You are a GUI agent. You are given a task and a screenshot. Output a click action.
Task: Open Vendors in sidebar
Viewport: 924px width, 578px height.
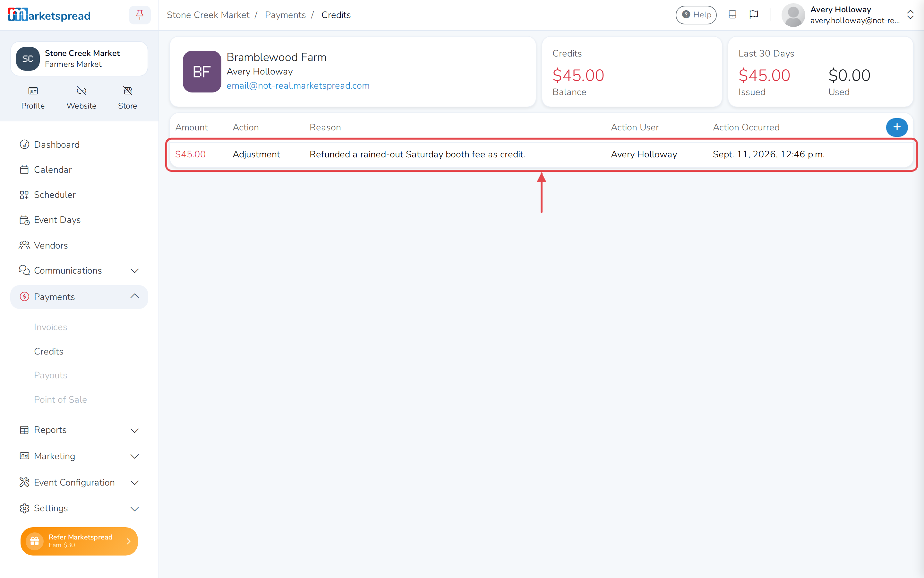79,245
